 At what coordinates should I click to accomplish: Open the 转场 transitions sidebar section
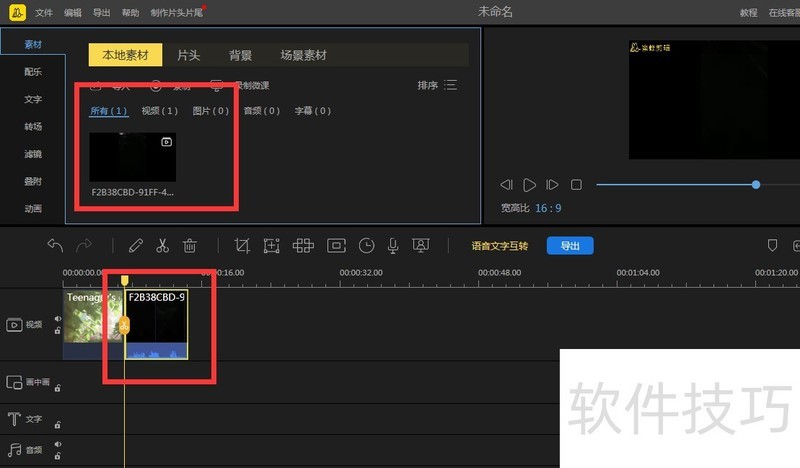click(33, 127)
